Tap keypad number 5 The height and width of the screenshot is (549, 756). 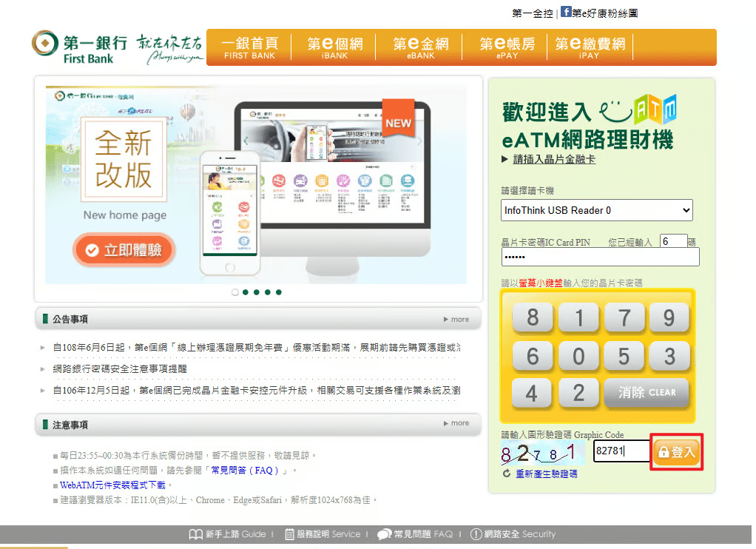624,357
